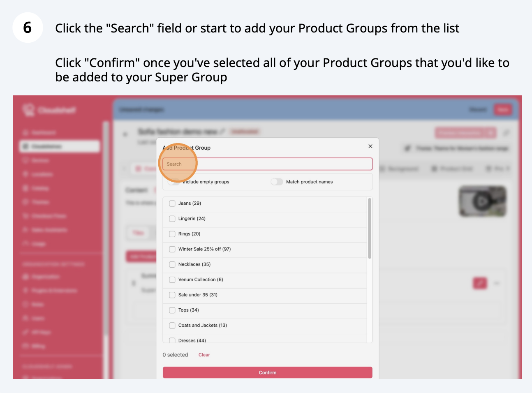Select Venum Collection (6) checkbox
This screenshot has height=393, width=532.
(x=172, y=280)
